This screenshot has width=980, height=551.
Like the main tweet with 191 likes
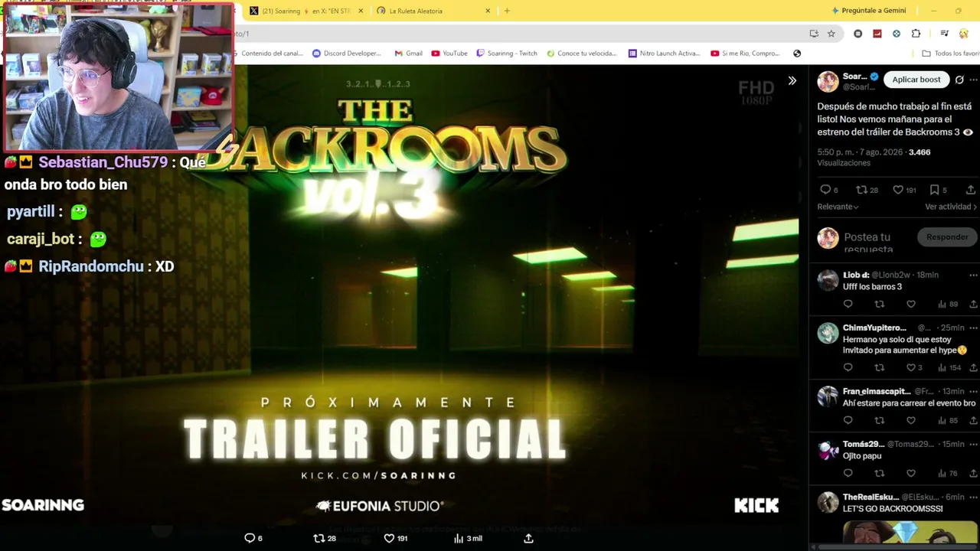click(898, 190)
